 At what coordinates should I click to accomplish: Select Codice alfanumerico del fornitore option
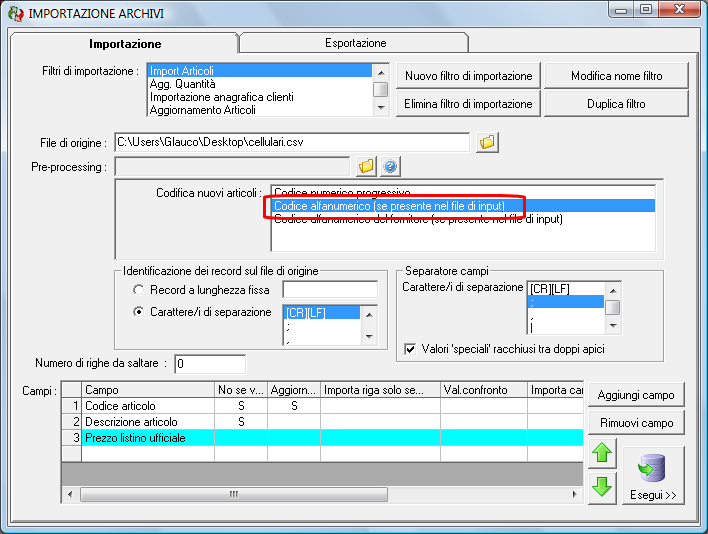tap(463, 219)
